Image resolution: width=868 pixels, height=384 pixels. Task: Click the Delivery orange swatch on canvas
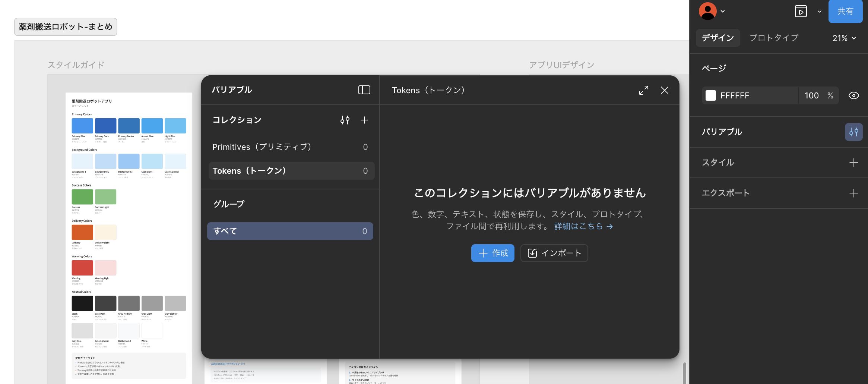tap(82, 232)
